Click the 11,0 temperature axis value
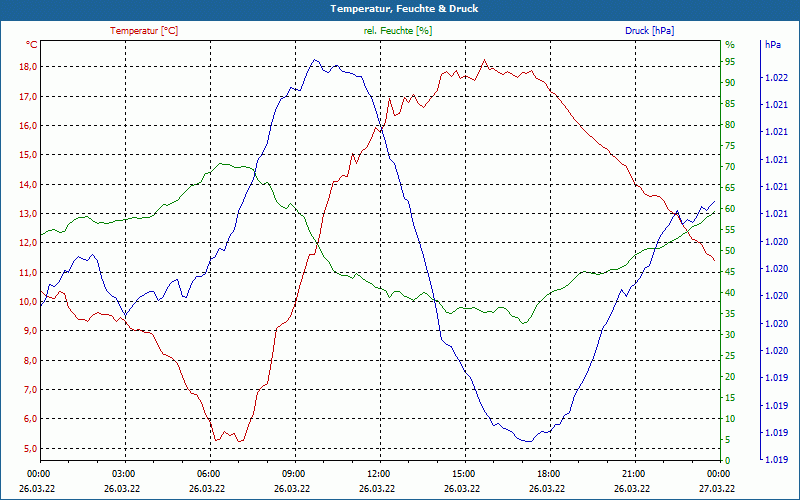This screenshot has width=800, height=500. tap(28, 272)
